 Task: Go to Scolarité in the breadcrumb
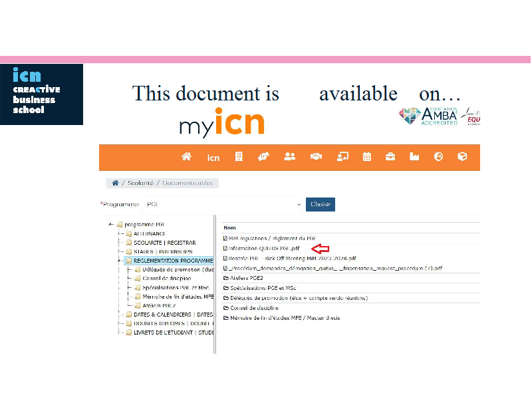tap(140, 183)
